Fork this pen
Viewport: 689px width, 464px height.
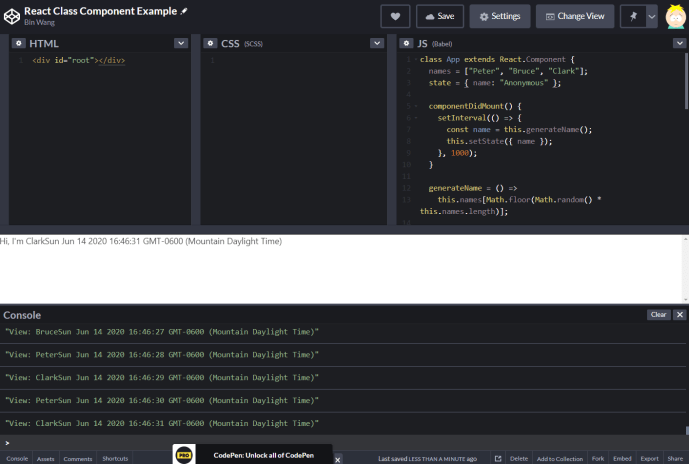point(598,458)
